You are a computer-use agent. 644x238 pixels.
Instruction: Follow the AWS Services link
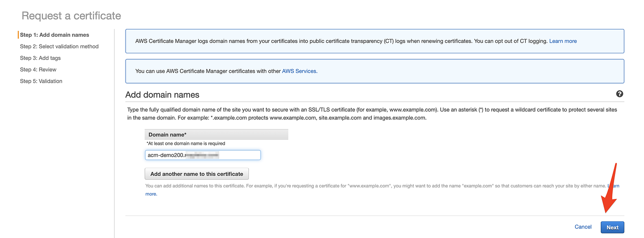[x=299, y=71]
